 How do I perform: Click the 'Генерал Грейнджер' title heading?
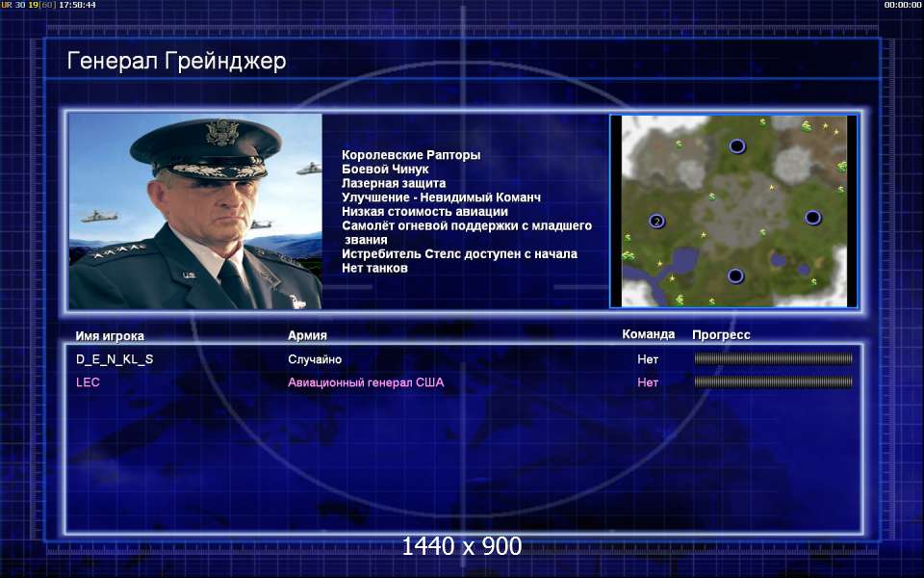point(176,61)
